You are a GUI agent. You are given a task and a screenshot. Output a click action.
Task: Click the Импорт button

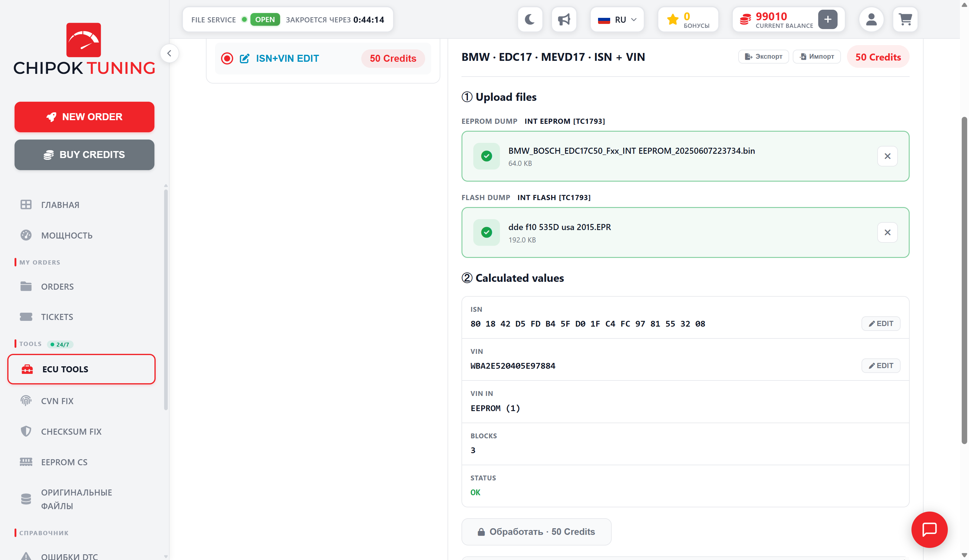click(817, 57)
